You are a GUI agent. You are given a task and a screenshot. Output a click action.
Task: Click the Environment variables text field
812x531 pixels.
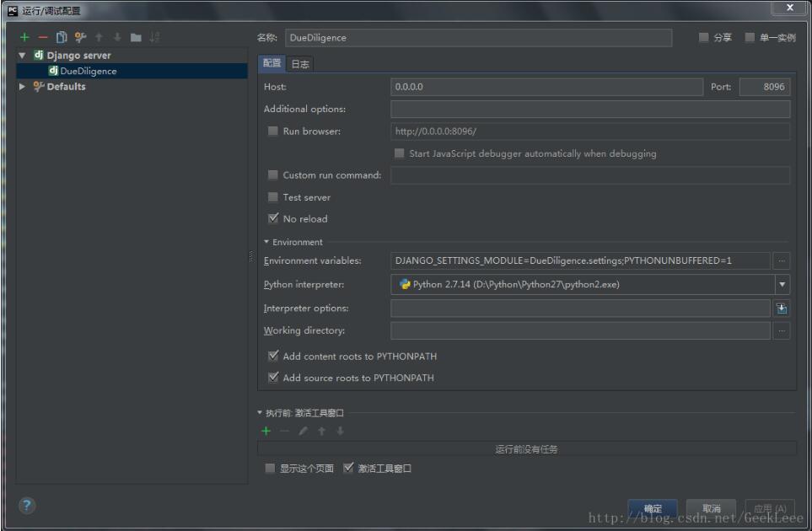click(x=580, y=260)
